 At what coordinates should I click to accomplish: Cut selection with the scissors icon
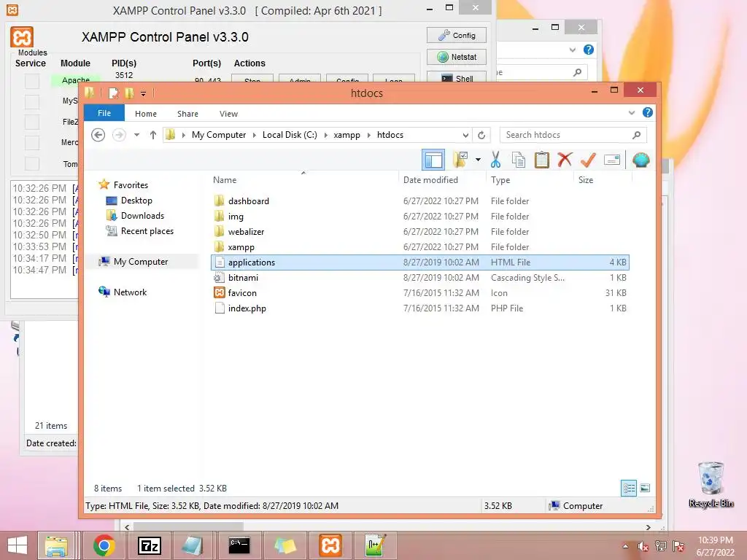pyautogui.click(x=495, y=160)
